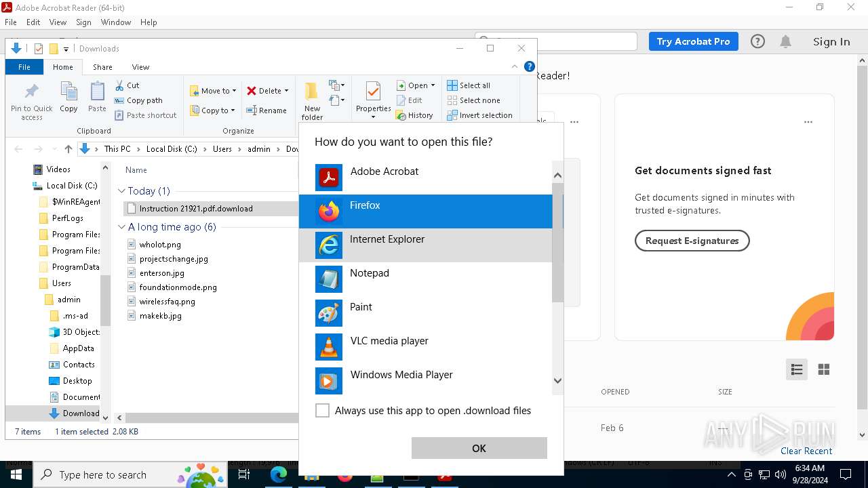This screenshot has height=488, width=868.
Task: Click Cut in the Clipboard group
Action: 127,85
